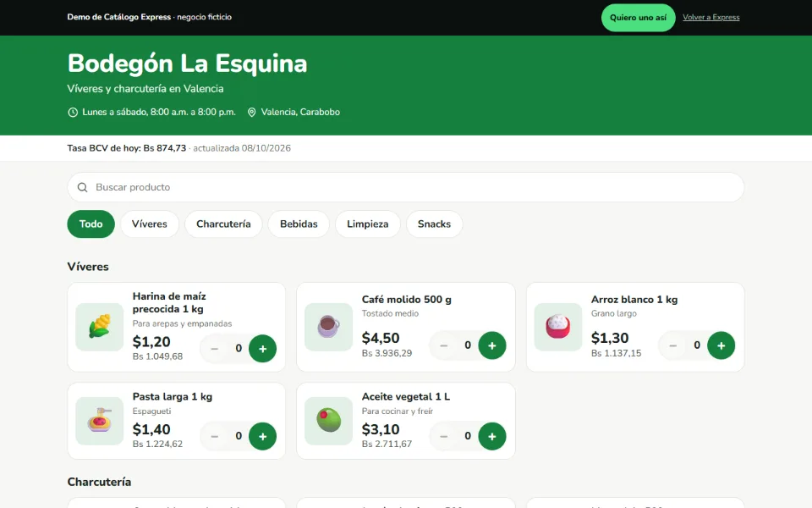This screenshot has width=812, height=508.
Task: Reduce Arroz blanco quantity with minus
Action: (x=672, y=345)
